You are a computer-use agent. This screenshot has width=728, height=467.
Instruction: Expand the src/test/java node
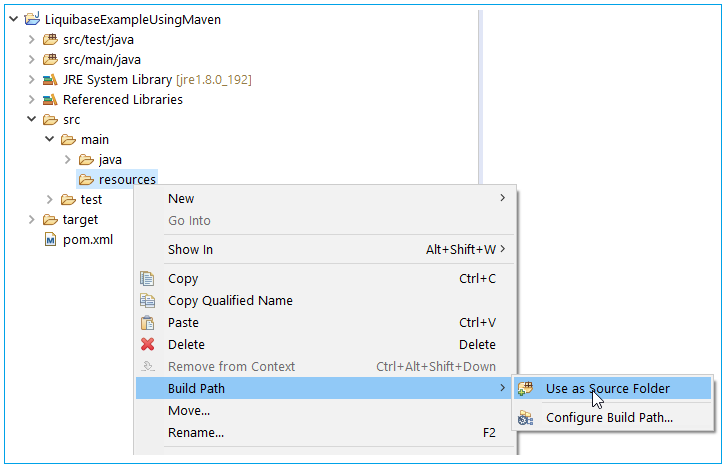(x=32, y=39)
